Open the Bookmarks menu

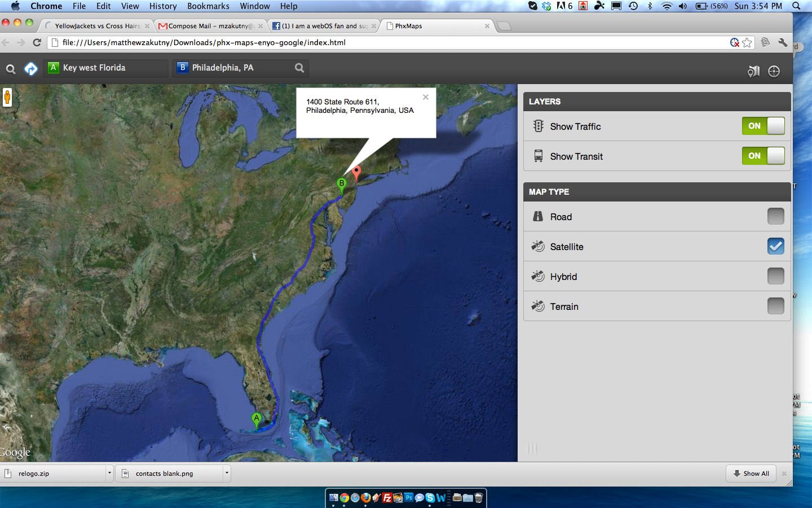click(208, 6)
